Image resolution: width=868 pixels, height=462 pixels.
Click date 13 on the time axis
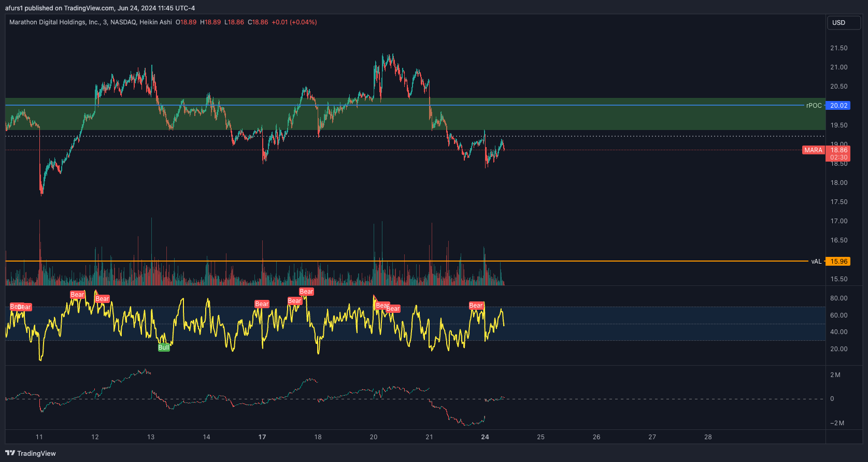[151, 437]
